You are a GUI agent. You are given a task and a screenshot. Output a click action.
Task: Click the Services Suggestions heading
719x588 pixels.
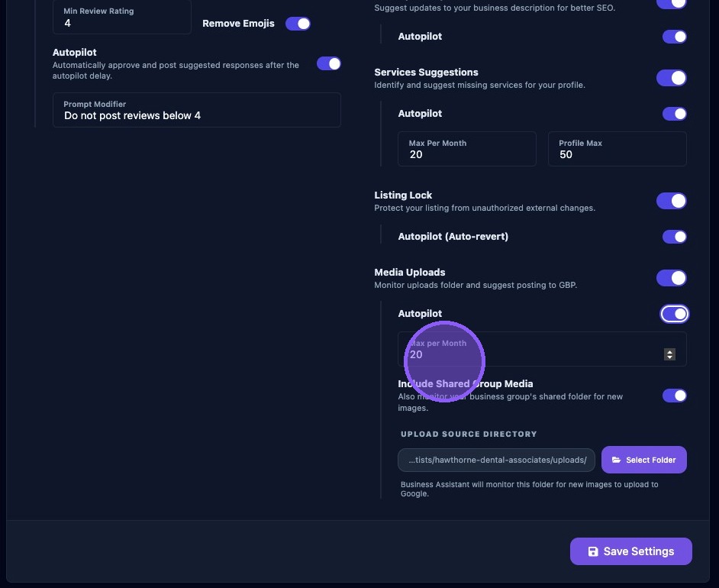(426, 72)
